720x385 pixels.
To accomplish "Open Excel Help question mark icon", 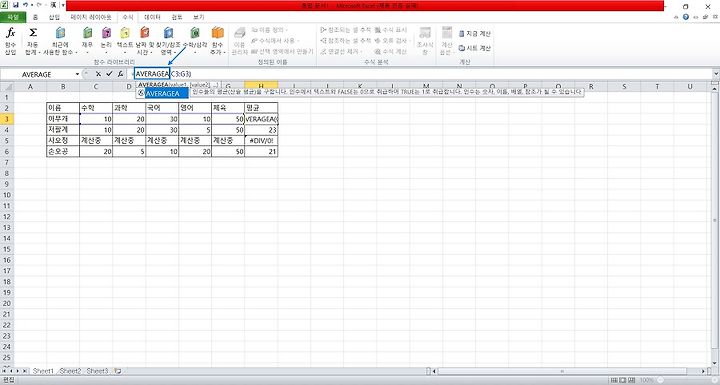I will [686, 17].
